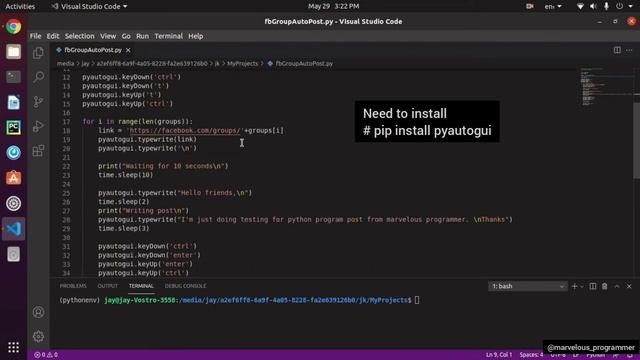The image size is (640, 360).
Task: Click Activities in the top bar
Action: click(20, 6)
